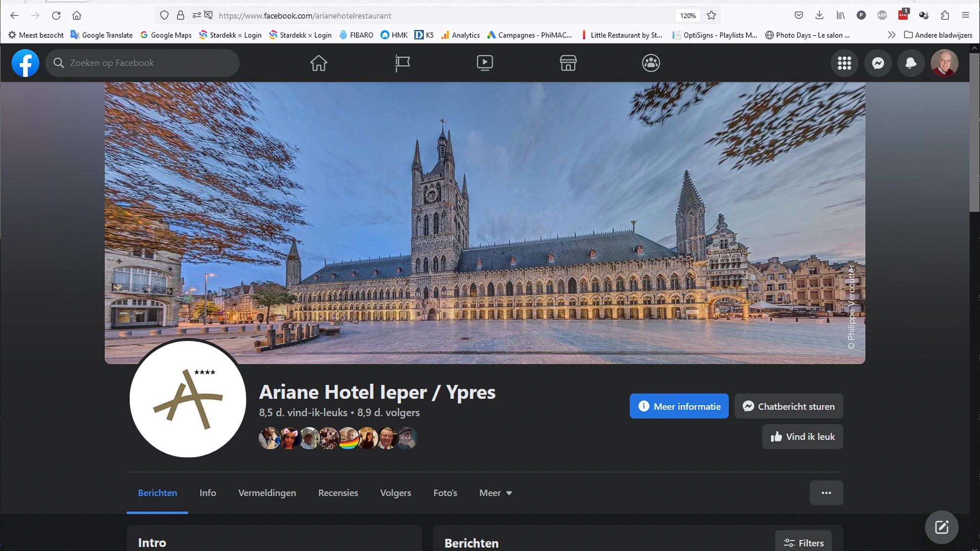The width and height of the screenshot is (980, 551).
Task: Switch to the Foto's tab
Action: coord(445,493)
